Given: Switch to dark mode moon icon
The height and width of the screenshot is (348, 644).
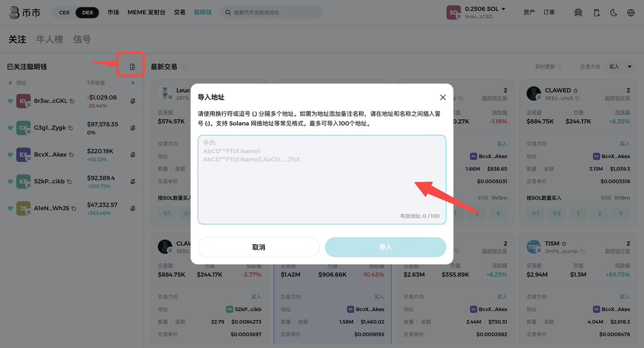Looking at the screenshot, I should [x=614, y=13].
